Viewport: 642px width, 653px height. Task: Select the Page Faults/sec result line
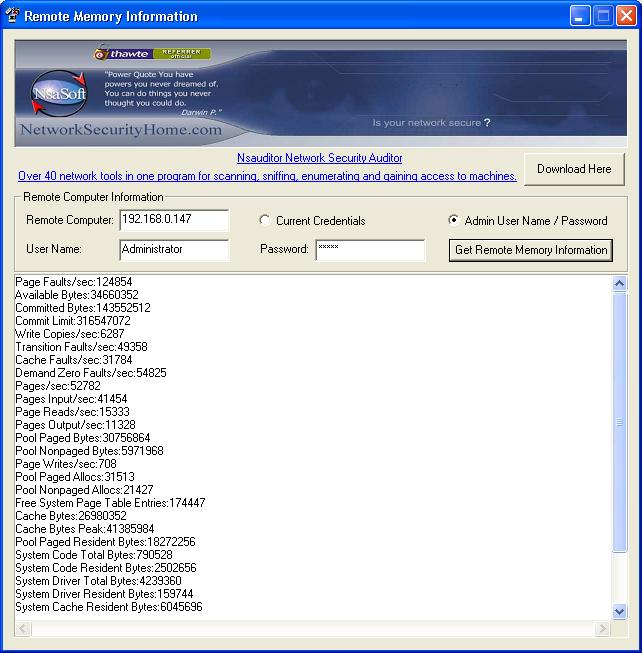click(x=74, y=283)
